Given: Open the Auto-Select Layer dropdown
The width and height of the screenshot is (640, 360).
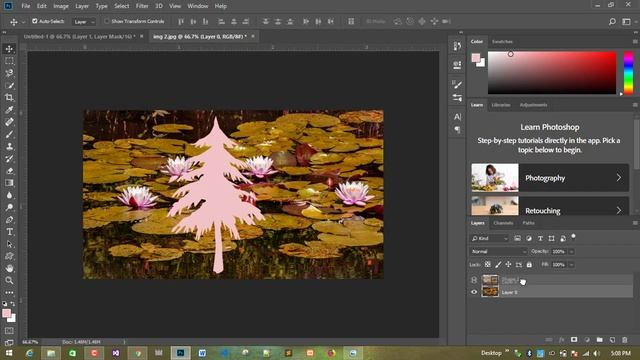Looking at the screenshot, I should click(x=84, y=22).
